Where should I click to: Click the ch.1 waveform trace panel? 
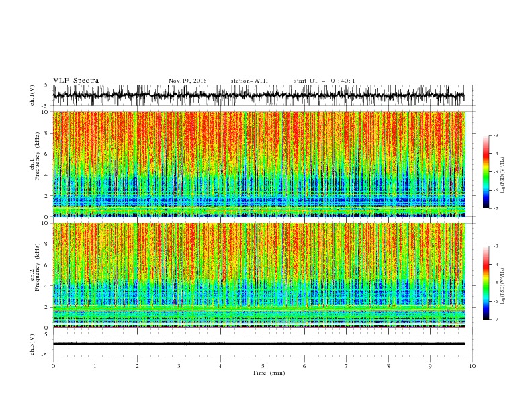pyautogui.click(x=263, y=95)
